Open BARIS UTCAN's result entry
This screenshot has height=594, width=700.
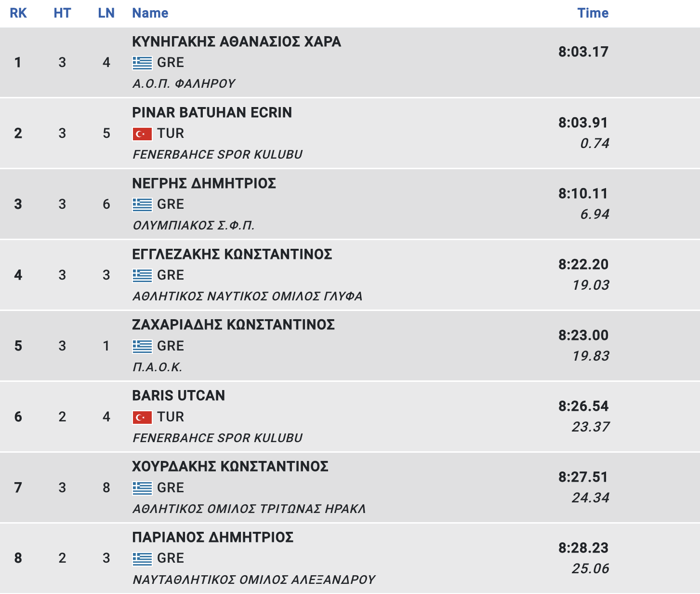[178, 396]
